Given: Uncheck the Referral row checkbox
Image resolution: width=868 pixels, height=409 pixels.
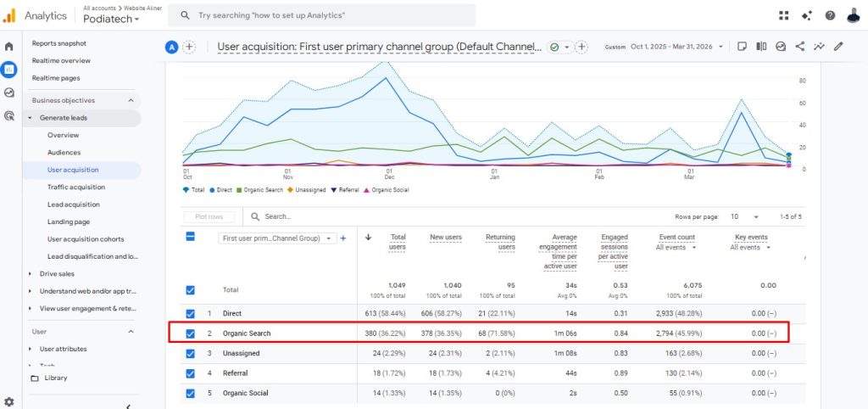Looking at the screenshot, I should pyautogui.click(x=191, y=373).
